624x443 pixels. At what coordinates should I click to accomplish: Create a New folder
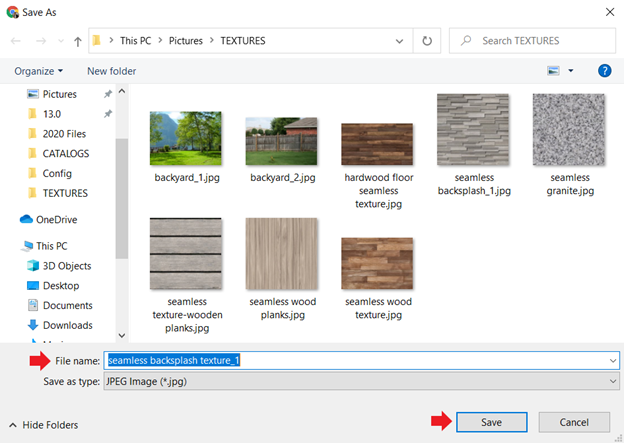pos(111,71)
